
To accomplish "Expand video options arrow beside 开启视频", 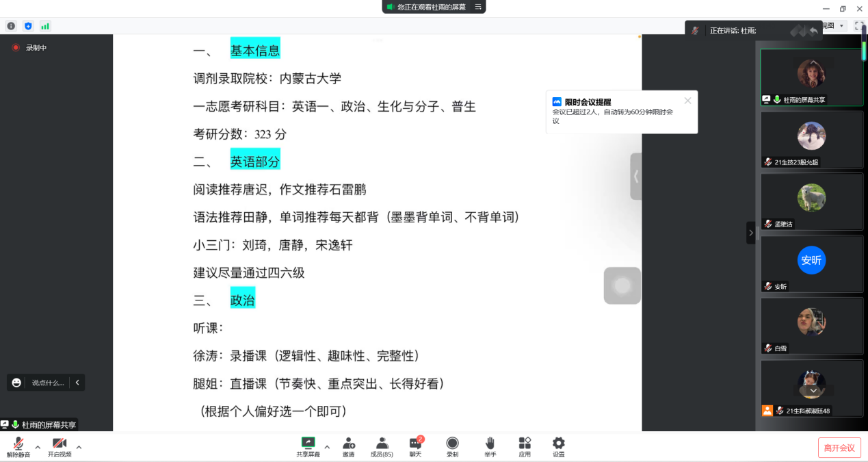I will pos(79,448).
